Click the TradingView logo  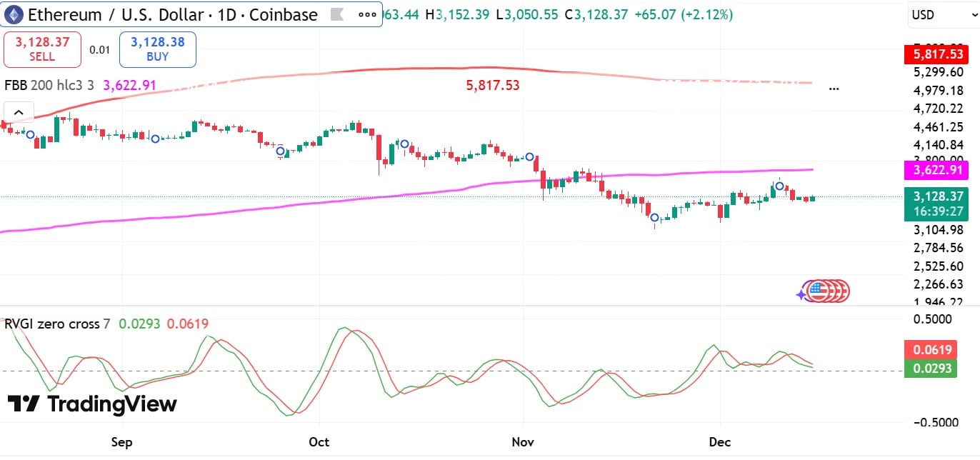92,404
